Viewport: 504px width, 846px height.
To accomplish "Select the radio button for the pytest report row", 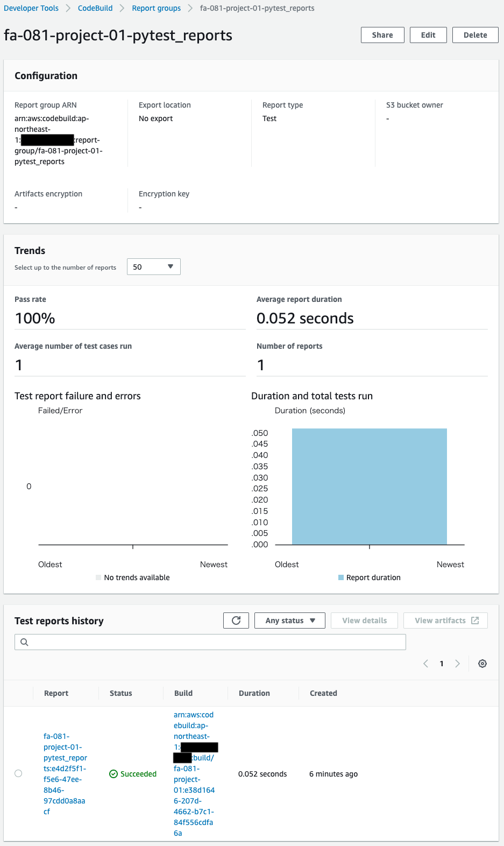I will (x=18, y=773).
